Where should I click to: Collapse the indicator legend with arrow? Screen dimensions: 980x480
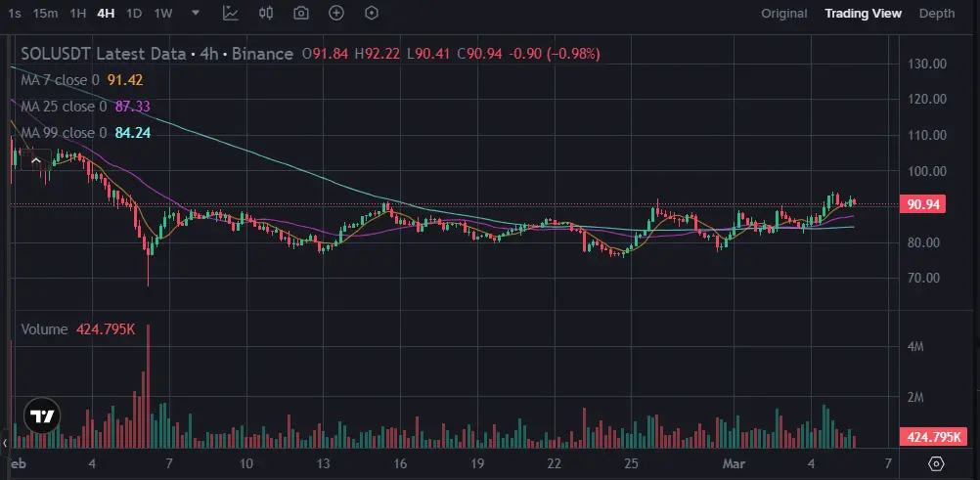tap(36, 158)
